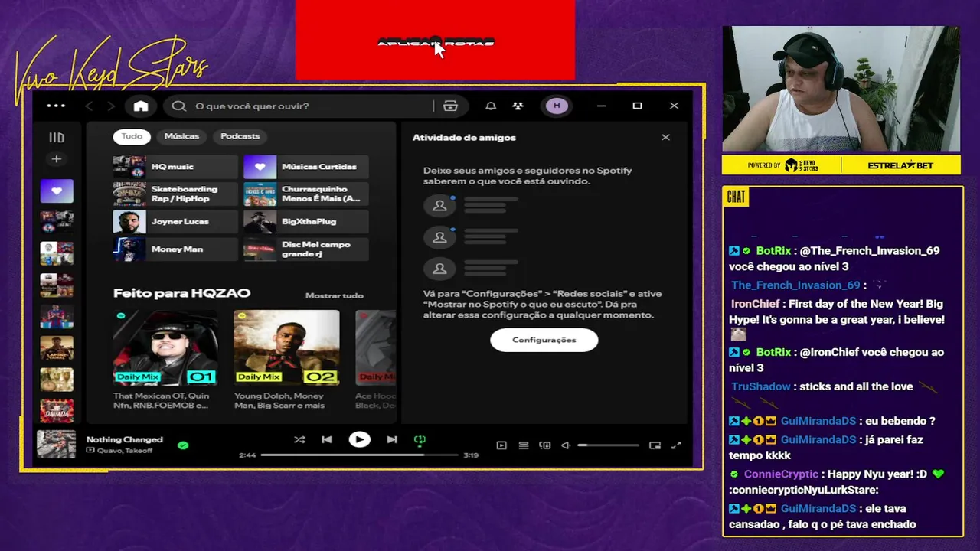980x551 pixels.
Task: Click the EstrelaBet sponsor logo
Action: click(x=900, y=165)
